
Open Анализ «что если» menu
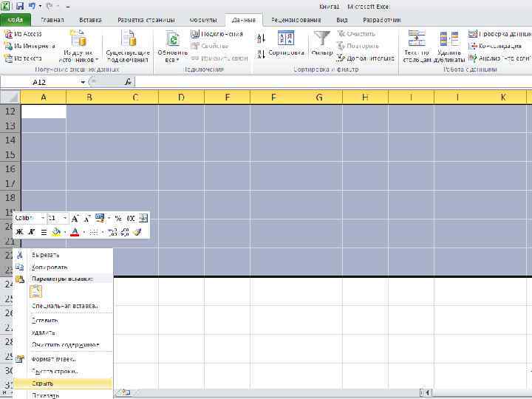tap(499, 58)
